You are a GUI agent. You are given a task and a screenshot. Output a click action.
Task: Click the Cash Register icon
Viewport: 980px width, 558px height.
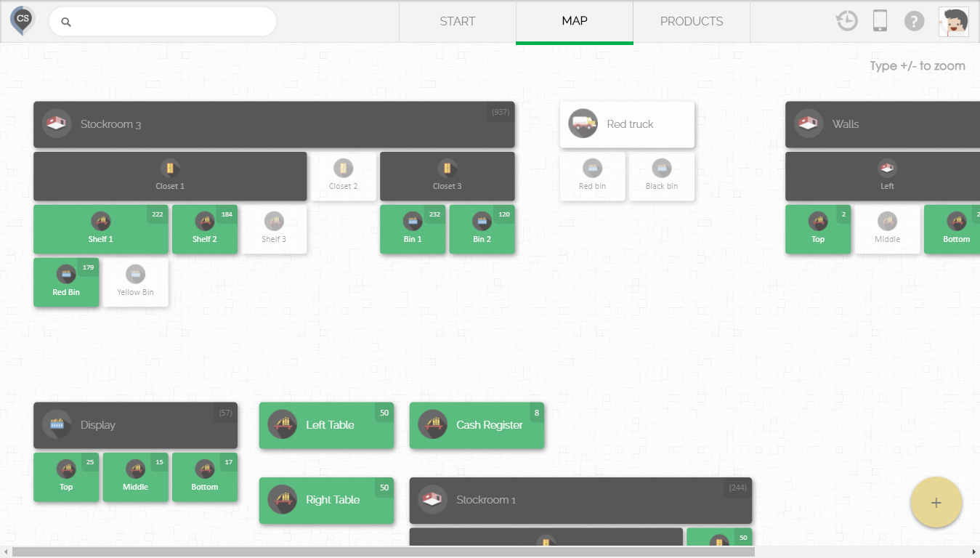[432, 425]
